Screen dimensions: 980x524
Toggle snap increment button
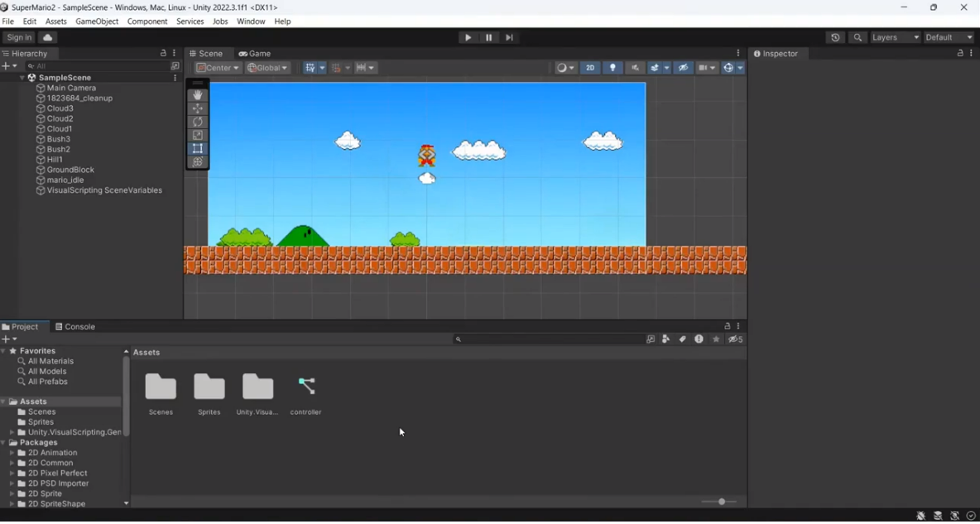pyautogui.click(x=336, y=68)
